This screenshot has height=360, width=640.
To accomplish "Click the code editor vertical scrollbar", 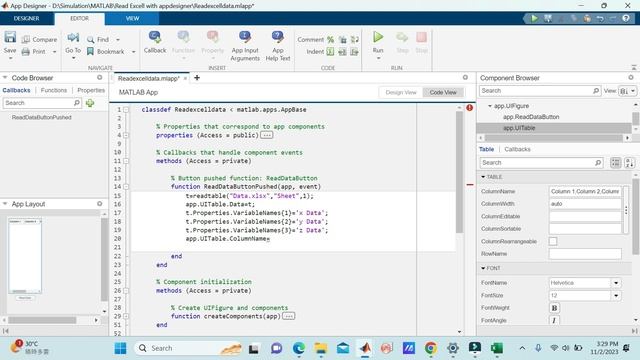I will tap(459, 171).
